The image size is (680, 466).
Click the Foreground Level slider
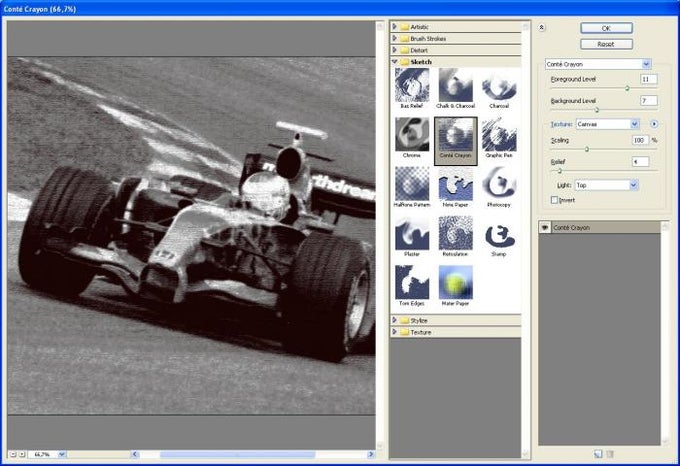click(x=627, y=89)
